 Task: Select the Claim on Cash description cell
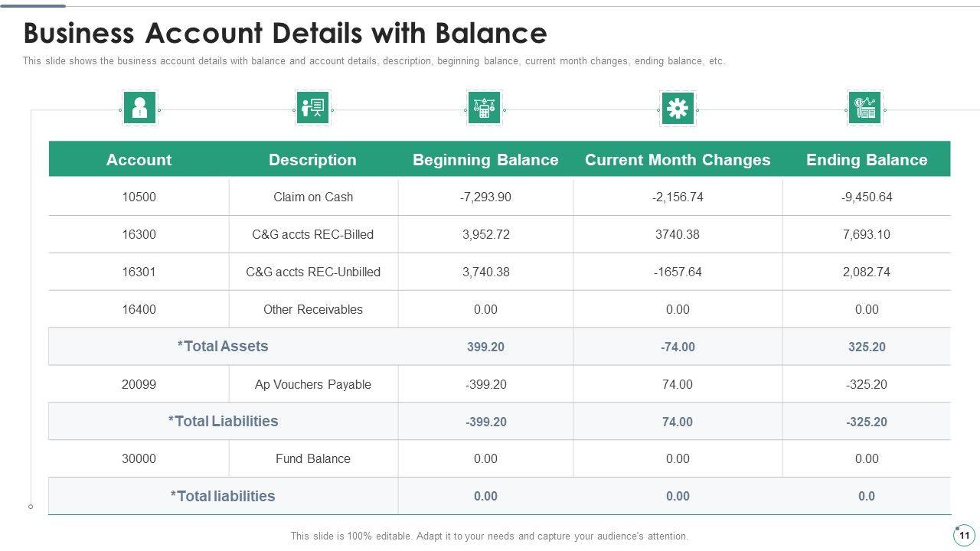[x=313, y=197]
